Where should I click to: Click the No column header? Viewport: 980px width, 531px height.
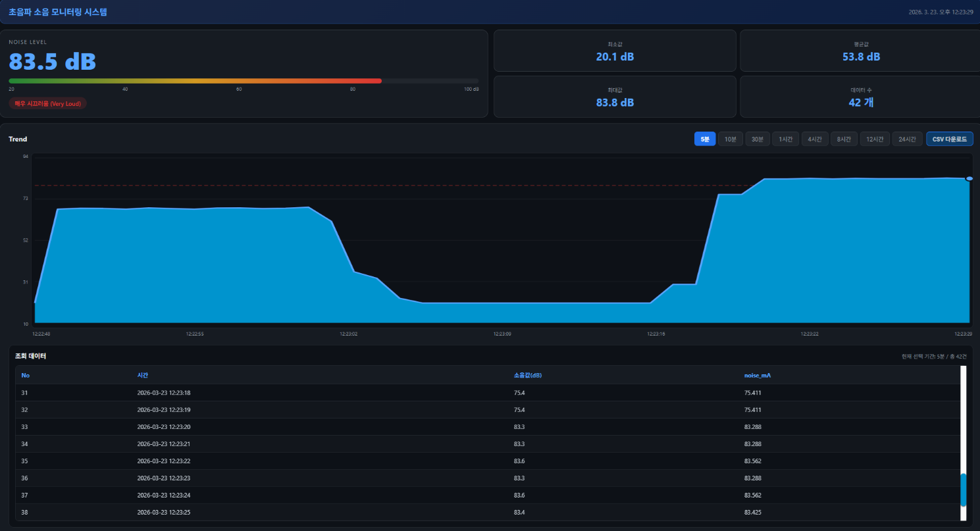click(x=25, y=375)
